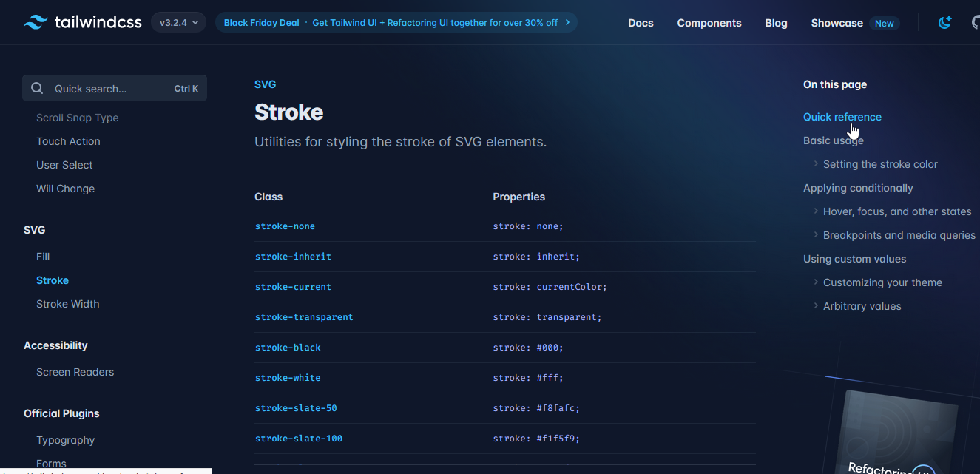The height and width of the screenshot is (474, 980).
Task: Open the GitHub repository icon
Action: [976, 23]
